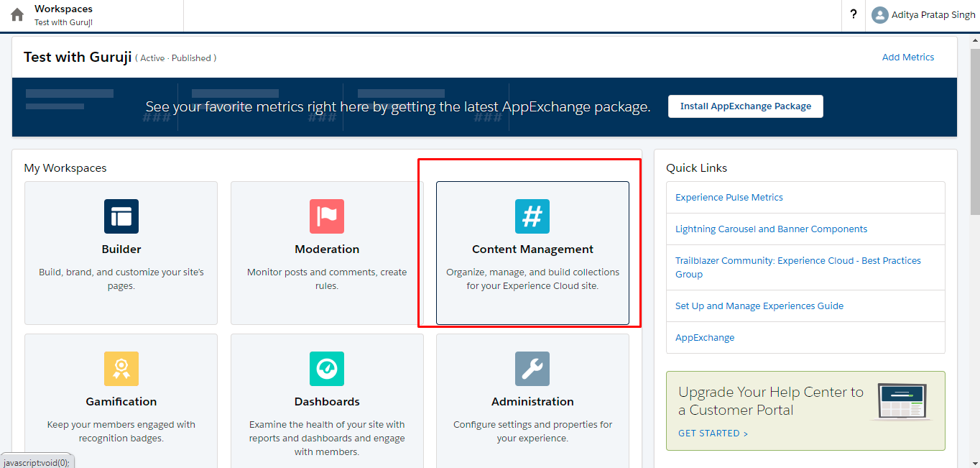Image resolution: width=980 pixels, height=468 pixels.
Task: Click the Content Management hash icon
Action: (x=532, y=216)
